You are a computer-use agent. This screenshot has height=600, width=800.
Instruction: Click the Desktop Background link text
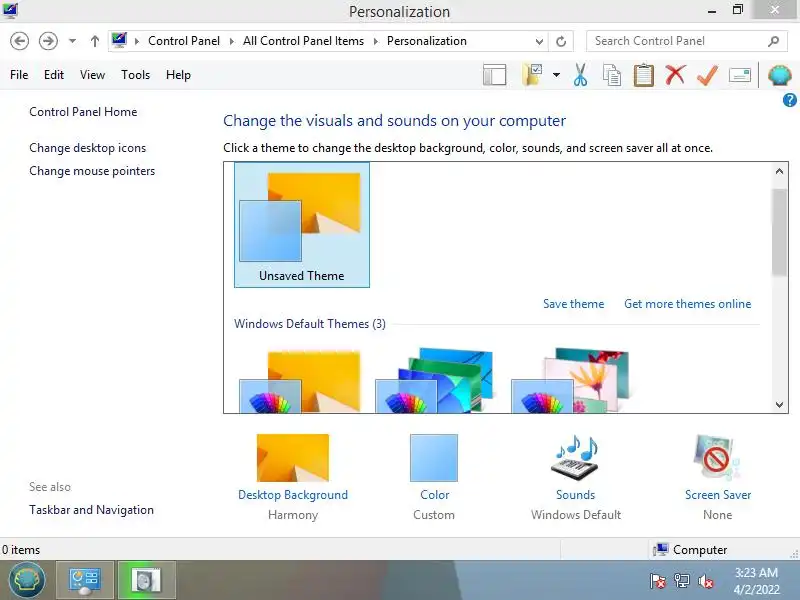pyautogui.click(x=293, y=494)
